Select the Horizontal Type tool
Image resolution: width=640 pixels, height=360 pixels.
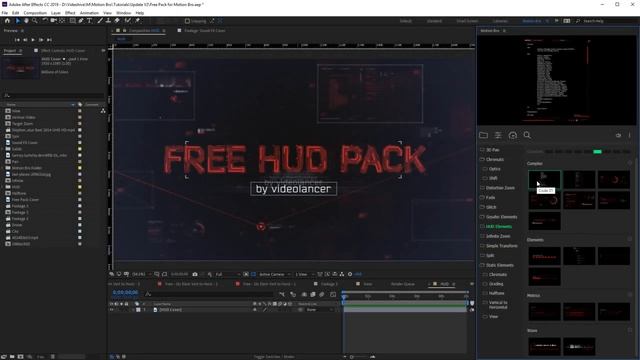click(89, 20)
